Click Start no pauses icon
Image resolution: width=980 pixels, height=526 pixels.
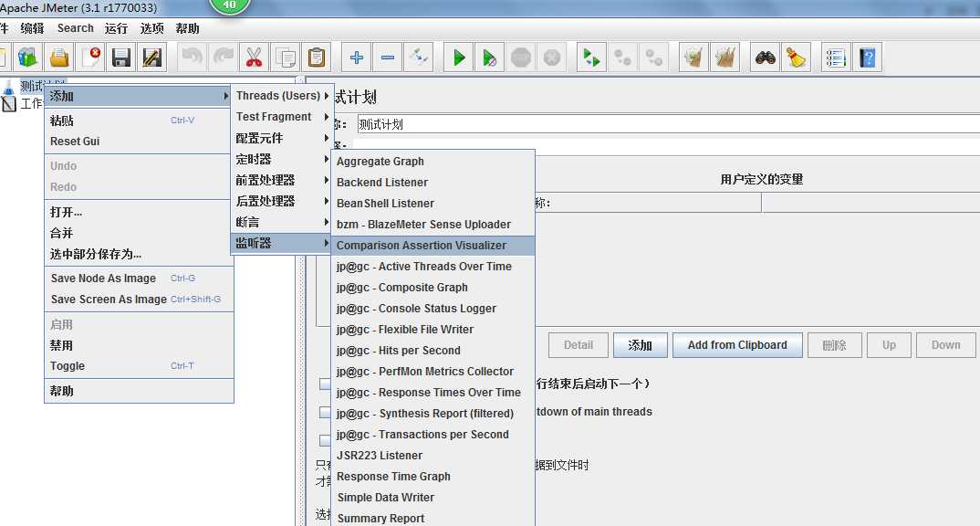(x=490, y=58)
